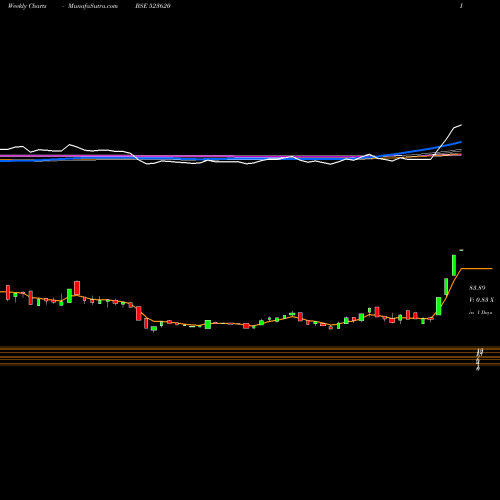Click the end of the white indicator line
Screen dimensions: 500x500
pos(461,125)
